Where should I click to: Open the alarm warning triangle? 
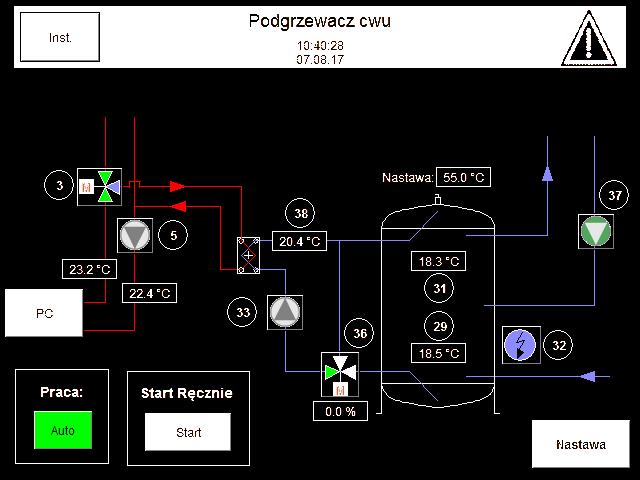589,38
